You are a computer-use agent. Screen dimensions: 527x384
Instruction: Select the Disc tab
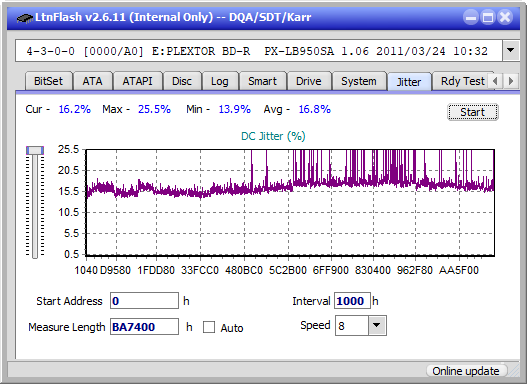182,81
